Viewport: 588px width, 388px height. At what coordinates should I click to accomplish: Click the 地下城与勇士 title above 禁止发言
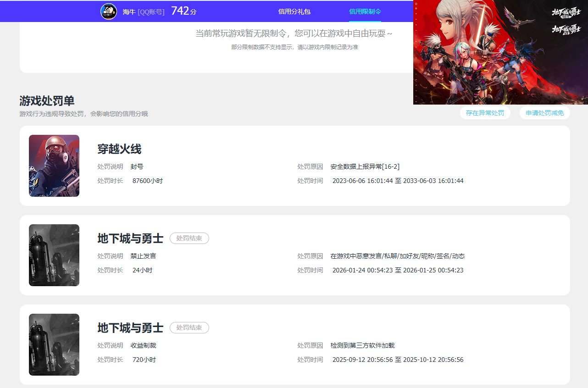[130, 238]
